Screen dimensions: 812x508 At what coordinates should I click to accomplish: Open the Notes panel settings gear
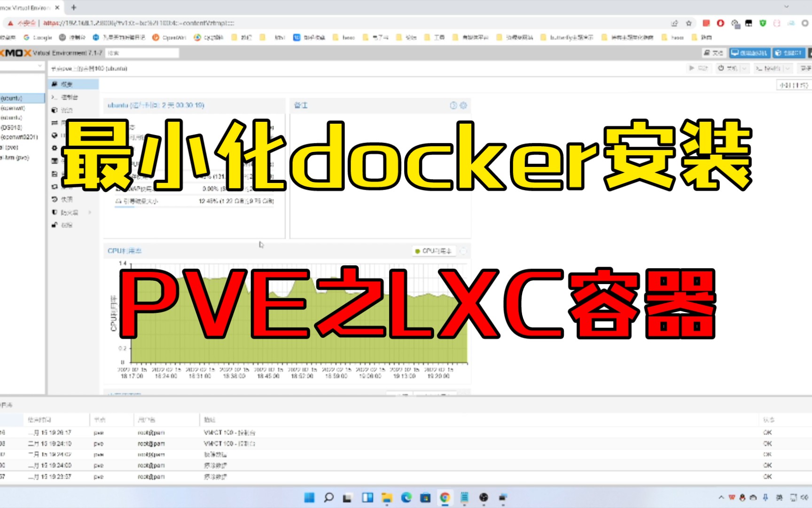coord(463,105)
